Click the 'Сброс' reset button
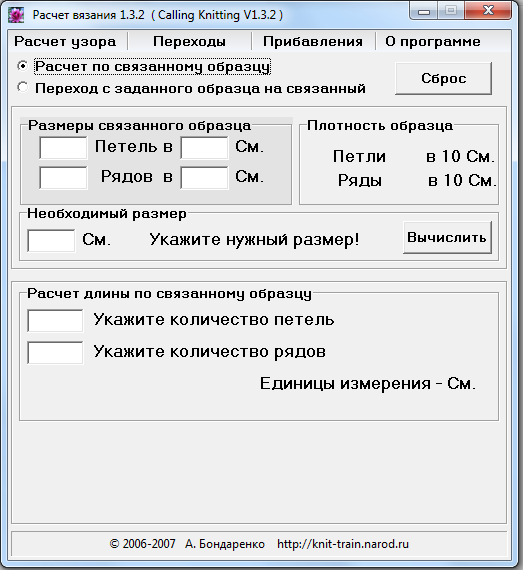Screen dimensions: 523x570 (443, 79)
